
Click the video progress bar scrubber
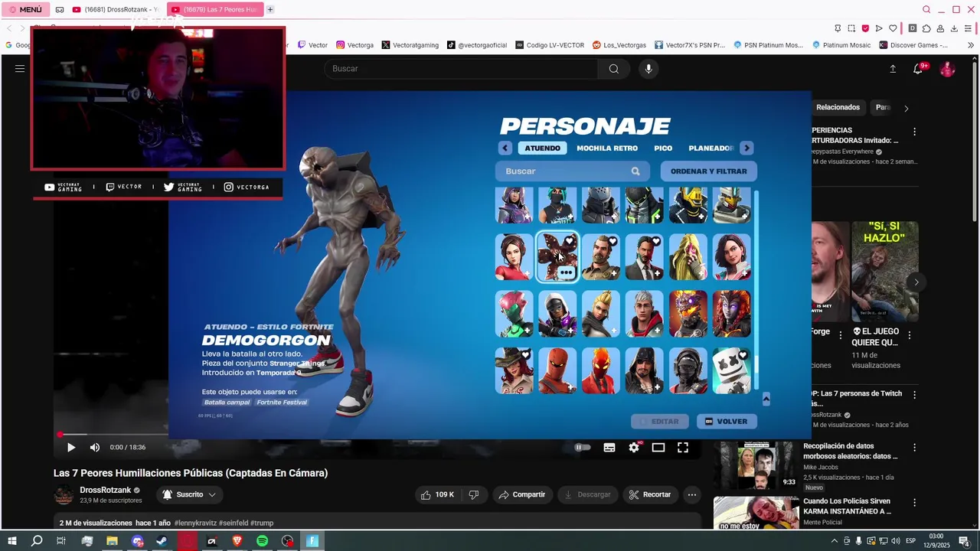coord(60,435)
